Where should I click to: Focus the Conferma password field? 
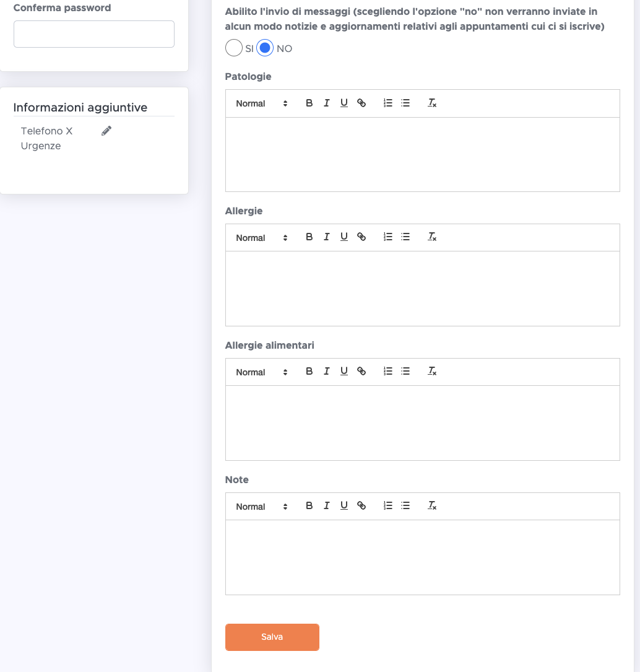pos(94,34)
